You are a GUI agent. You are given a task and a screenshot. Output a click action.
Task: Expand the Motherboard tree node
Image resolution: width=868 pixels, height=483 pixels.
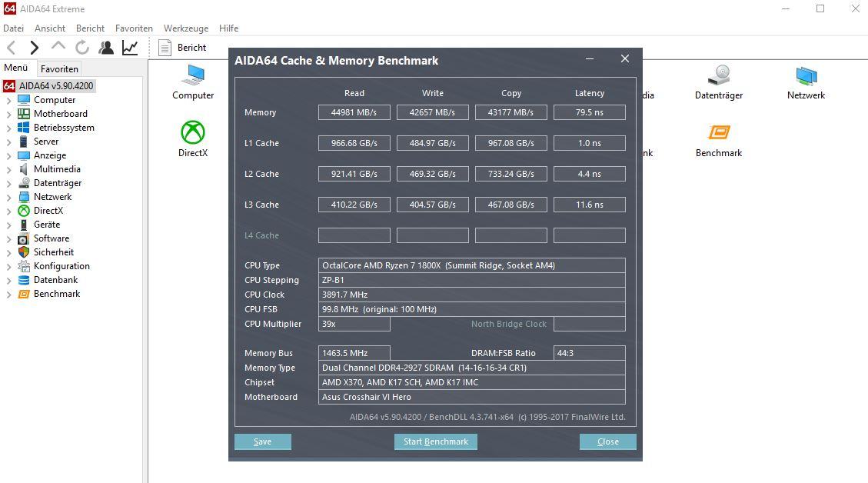8,114
